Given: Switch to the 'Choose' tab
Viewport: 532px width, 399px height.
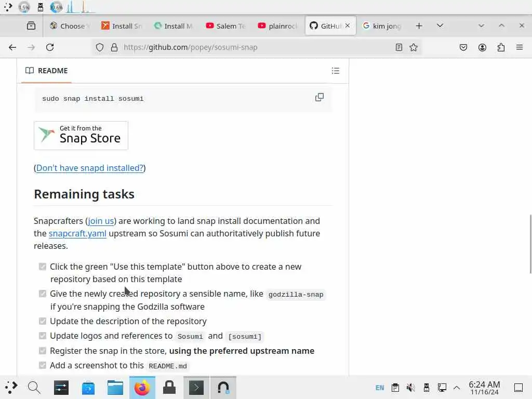Looking at the screenshot, I should point(69,26).
